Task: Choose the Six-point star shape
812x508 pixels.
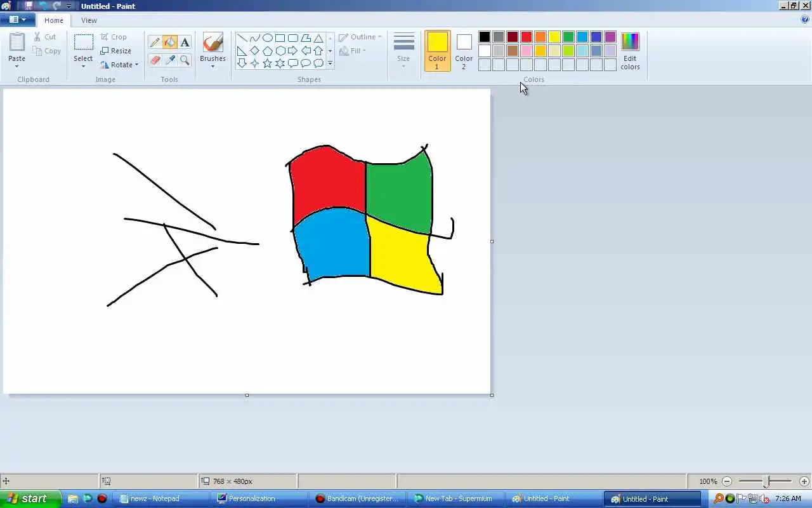Action: pyautogui.click(x=280, y=63)
